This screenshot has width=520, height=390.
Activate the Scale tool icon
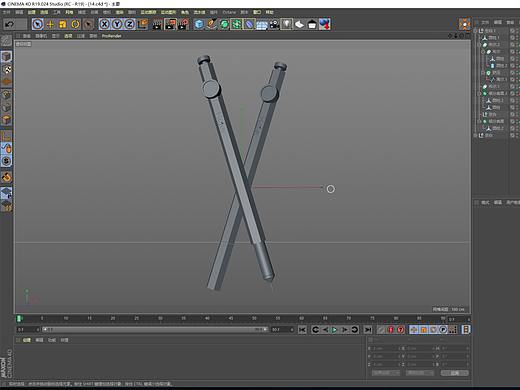coord(63,24)
